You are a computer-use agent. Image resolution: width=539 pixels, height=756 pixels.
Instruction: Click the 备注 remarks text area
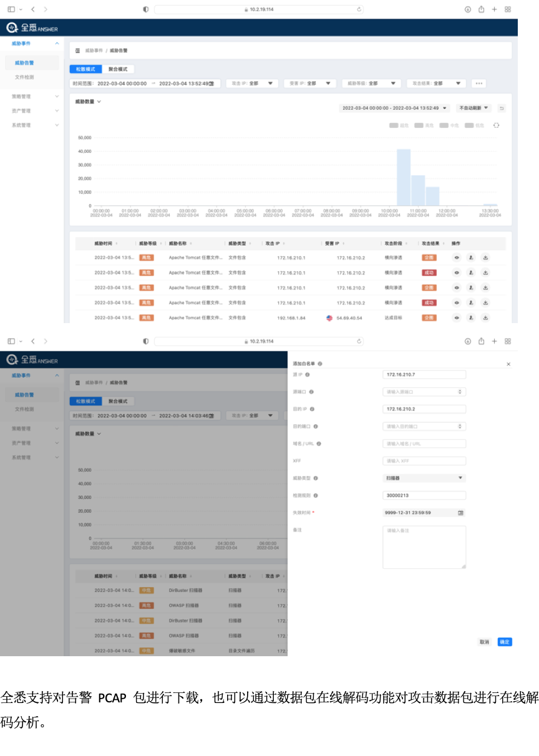point(424,547)
